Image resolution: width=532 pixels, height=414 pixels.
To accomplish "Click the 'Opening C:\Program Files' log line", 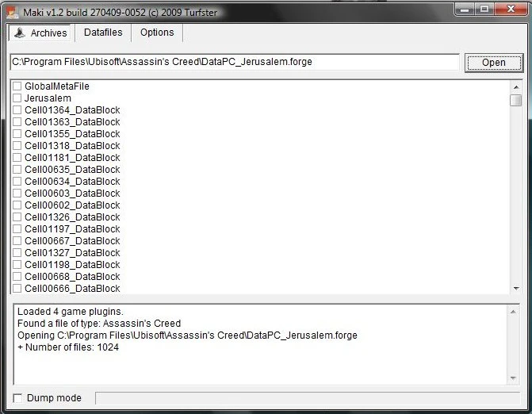I will click(187, 335).
